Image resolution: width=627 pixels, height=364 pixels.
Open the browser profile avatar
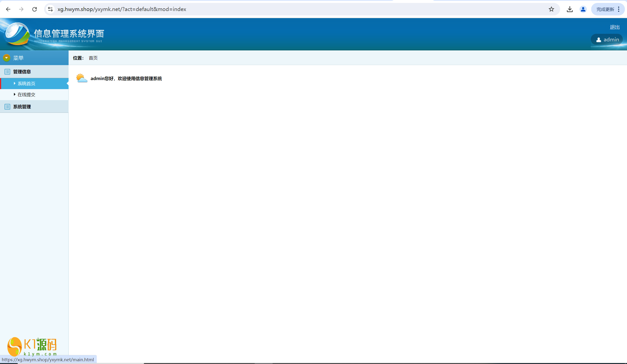tap(583, 9)
